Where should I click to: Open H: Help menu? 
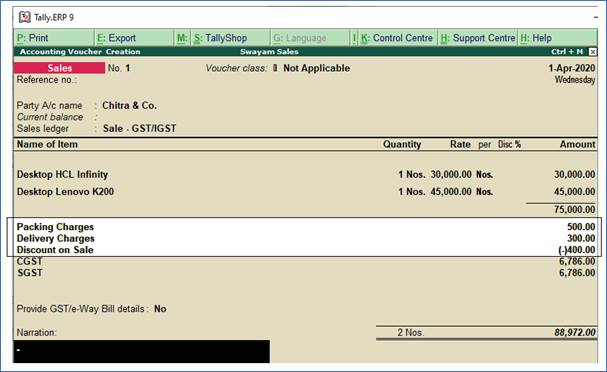[557, 38]
